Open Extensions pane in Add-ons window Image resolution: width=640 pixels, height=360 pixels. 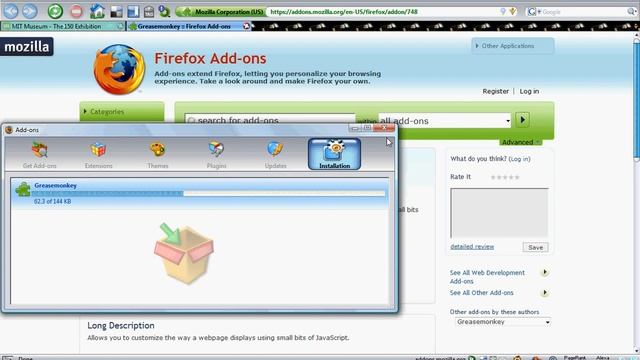coord(98,154)
